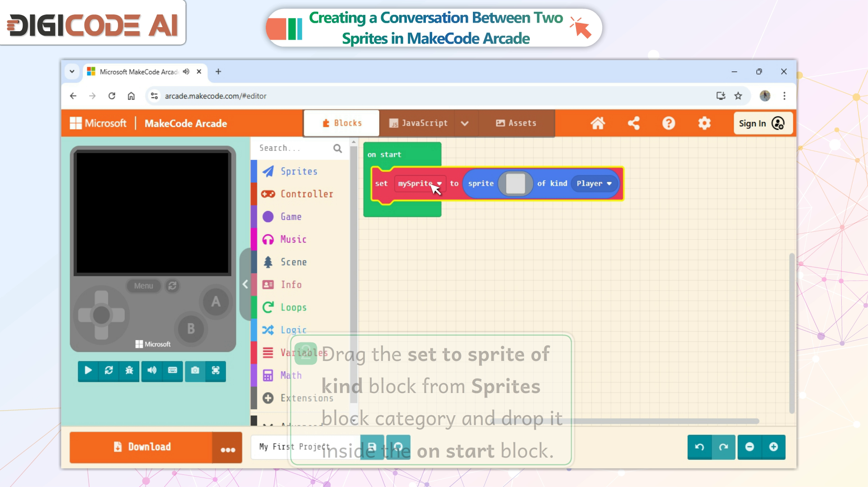Image resolution: width=868 pixels, height=487 pixels.
Task: Zoom out the workspace
Action: point(750,447)
